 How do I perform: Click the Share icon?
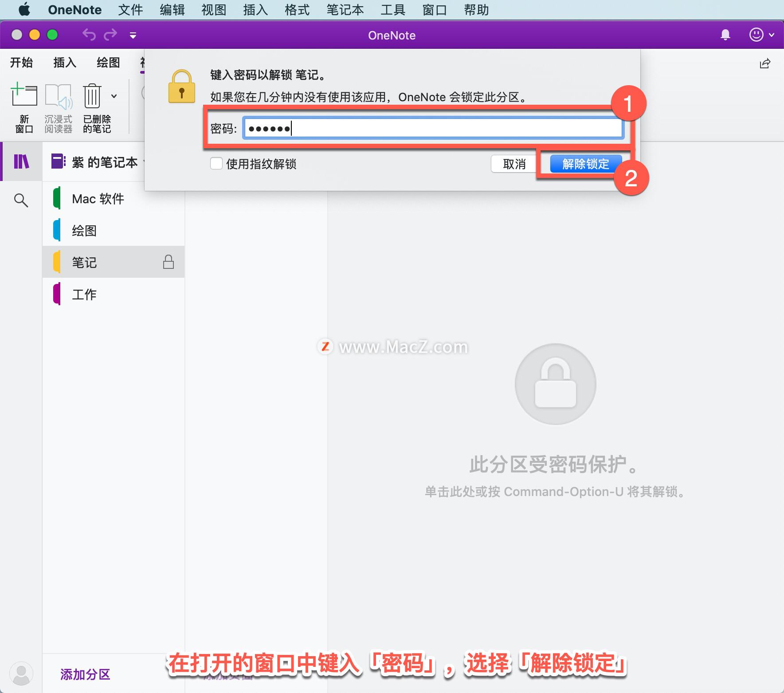pos(765,63)
